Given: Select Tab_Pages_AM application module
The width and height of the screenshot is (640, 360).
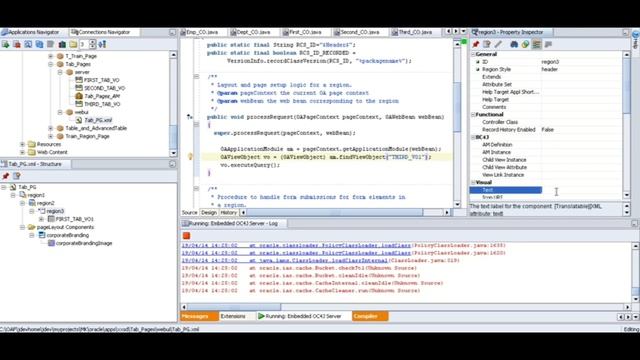Looking at the screenshot, I should coord(102,96).
